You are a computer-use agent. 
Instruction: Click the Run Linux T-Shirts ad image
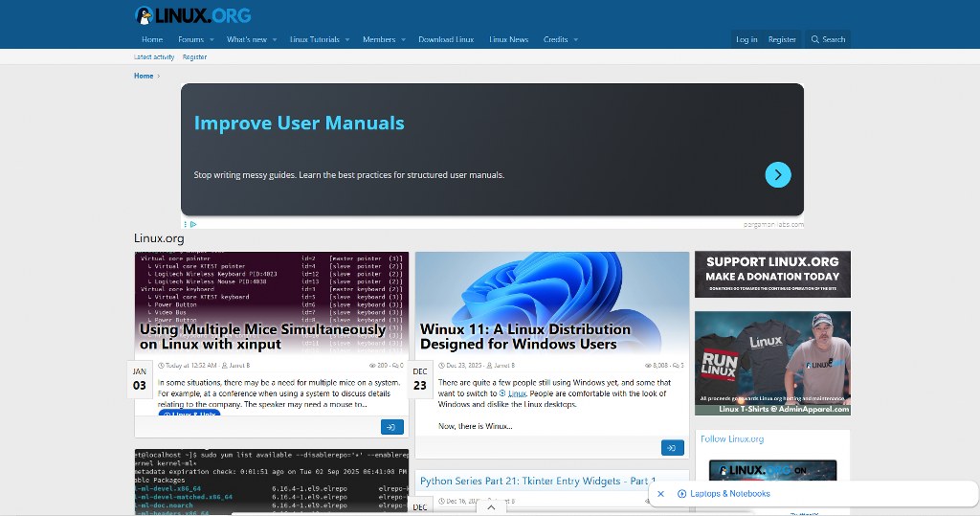[772, 364]
